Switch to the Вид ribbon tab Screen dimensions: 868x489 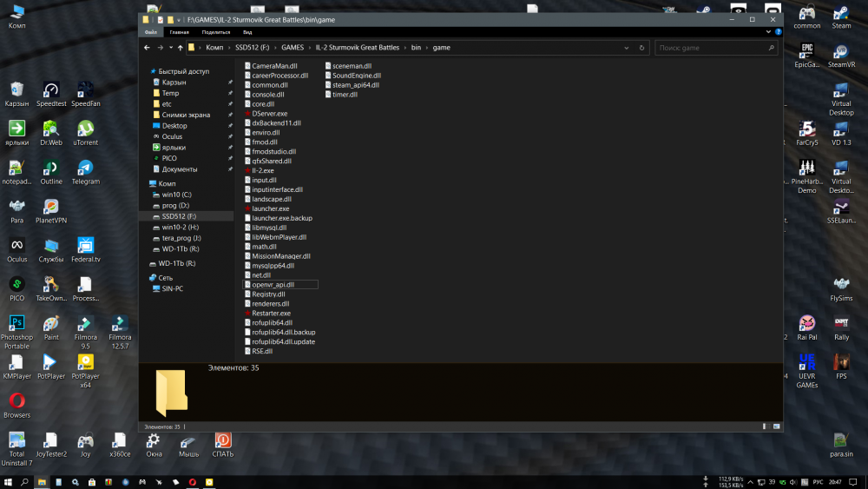[x=247, y=32]
